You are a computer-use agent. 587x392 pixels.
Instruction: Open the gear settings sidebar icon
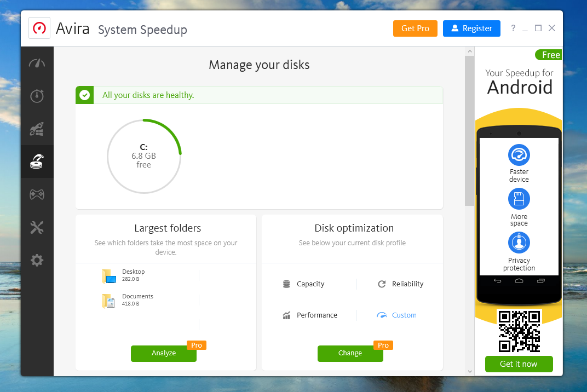(37, 260)
